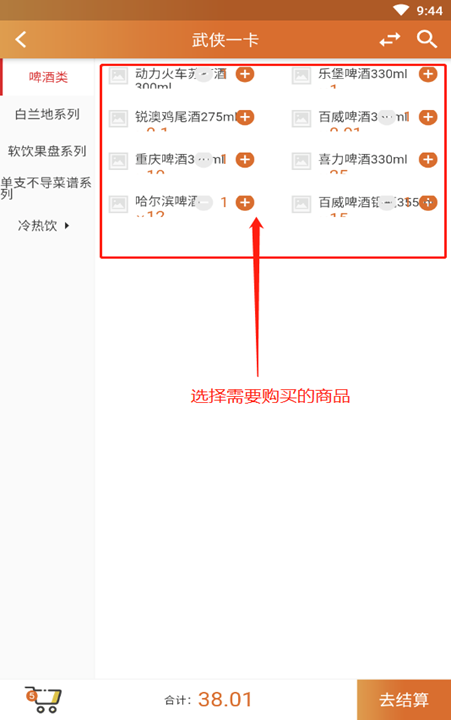This screenshot has width=451, height=720.
Task: Tap the 乐堡啤酒330ml product thumbnail
Action: (x=301, y=76)
